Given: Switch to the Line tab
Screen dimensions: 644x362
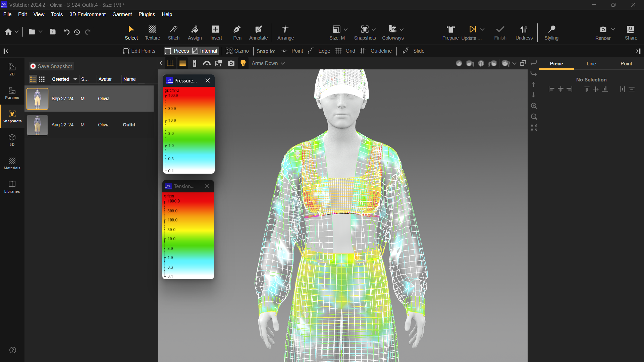Looking at the screenshot, I should pos(591,63).
